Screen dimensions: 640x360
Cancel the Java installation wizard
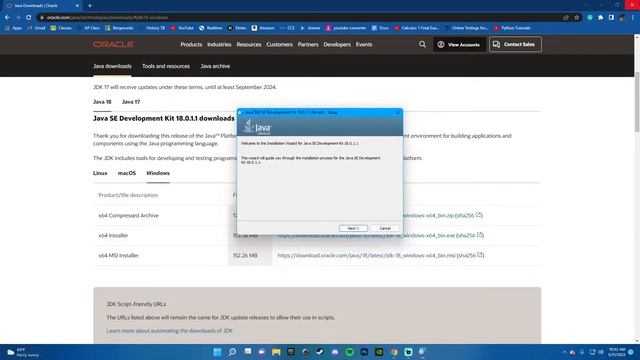coord(385,228)
